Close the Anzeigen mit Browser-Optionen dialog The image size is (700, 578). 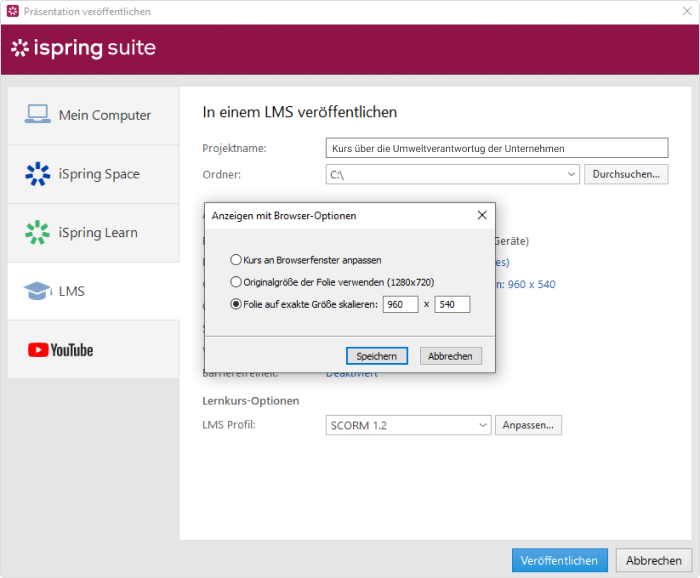point(482,215)
